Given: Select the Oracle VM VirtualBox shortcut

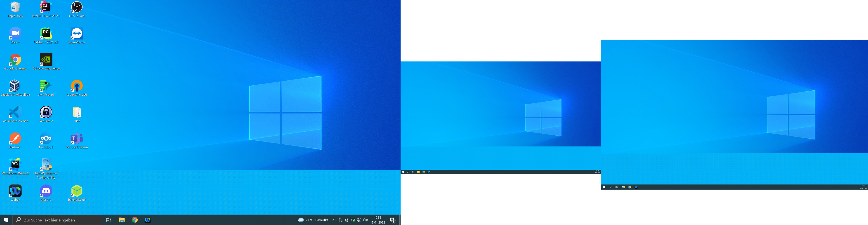Looking at the screenshot, I should 15,88.
